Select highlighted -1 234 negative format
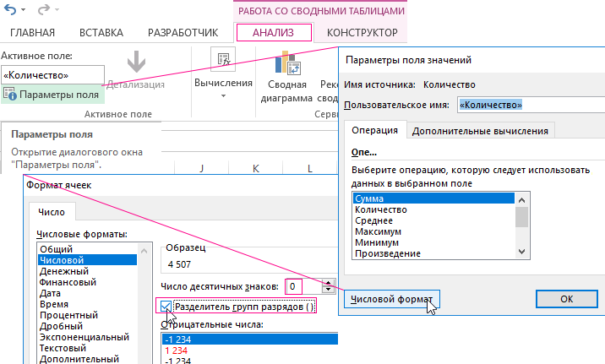 point(250,340)
